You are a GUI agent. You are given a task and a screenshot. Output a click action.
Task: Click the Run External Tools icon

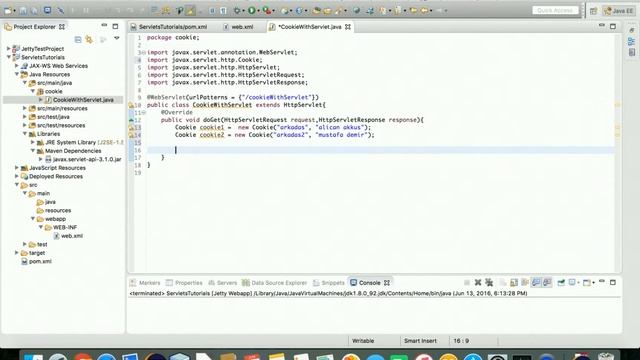click(x=266, y=11)
